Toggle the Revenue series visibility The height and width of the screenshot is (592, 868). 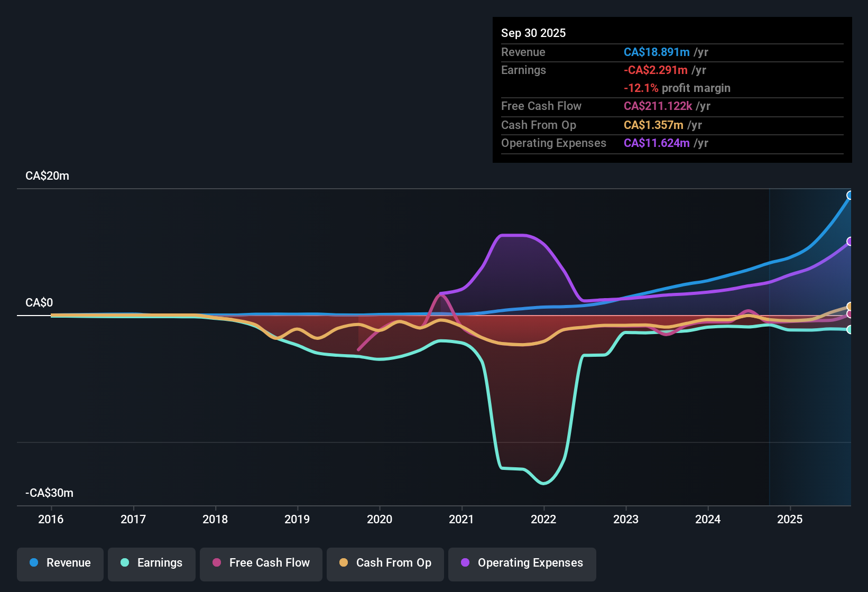coord(60,563)
